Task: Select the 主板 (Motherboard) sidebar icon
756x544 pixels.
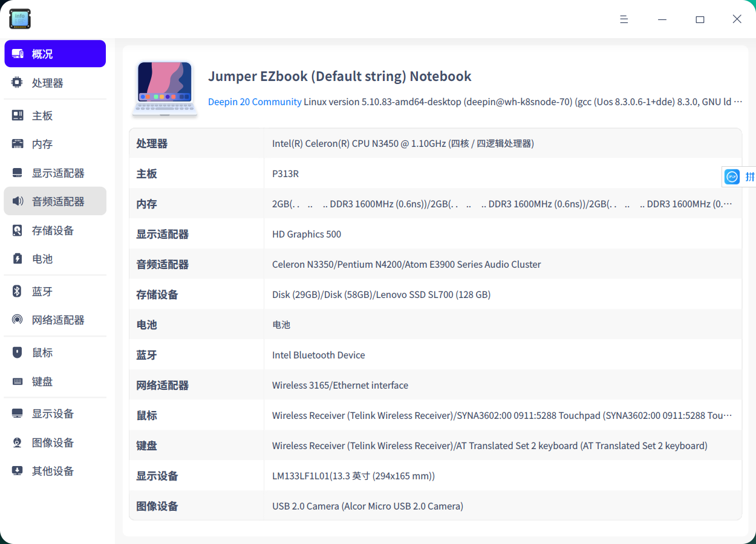Action: (x=18, y=115)
